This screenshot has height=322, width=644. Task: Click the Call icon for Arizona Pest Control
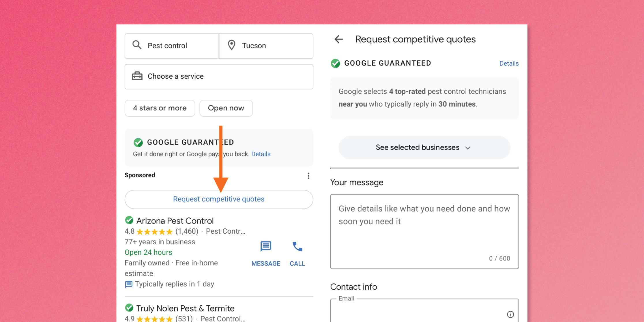[297, 247]
